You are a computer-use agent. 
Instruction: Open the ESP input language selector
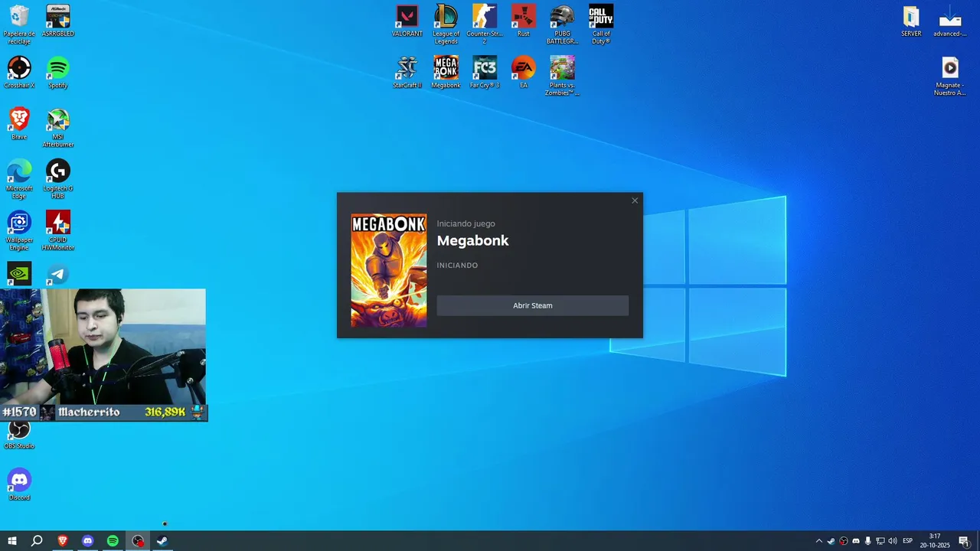(x=908, y=541)
